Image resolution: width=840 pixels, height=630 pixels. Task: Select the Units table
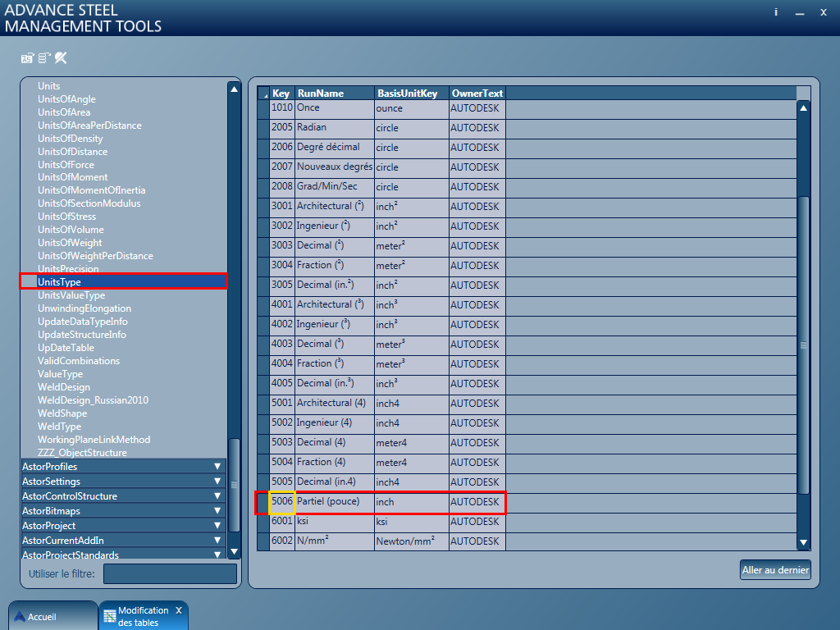tap(48, 85)
